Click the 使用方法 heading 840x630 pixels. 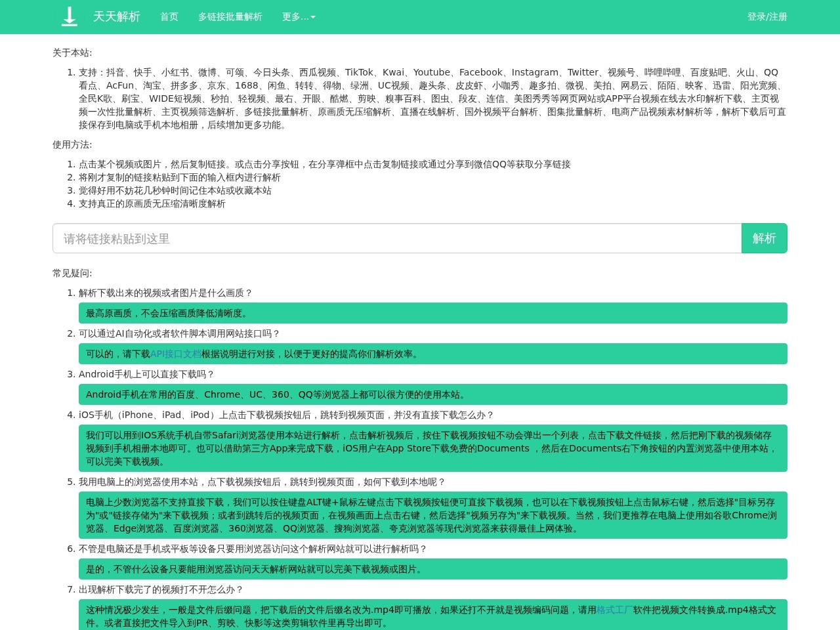[x=72, y=144]
